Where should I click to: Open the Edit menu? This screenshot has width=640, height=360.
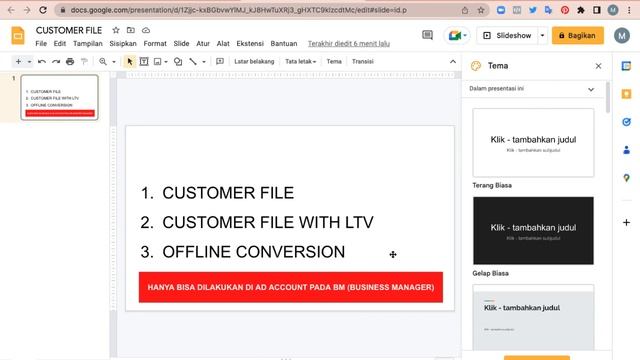(60, 44)
